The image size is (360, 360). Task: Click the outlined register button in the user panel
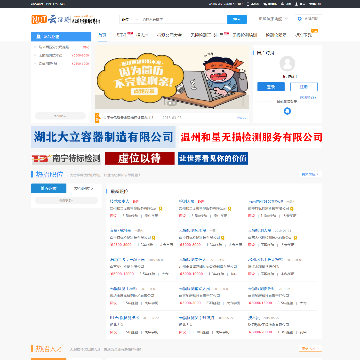point(304,87)
